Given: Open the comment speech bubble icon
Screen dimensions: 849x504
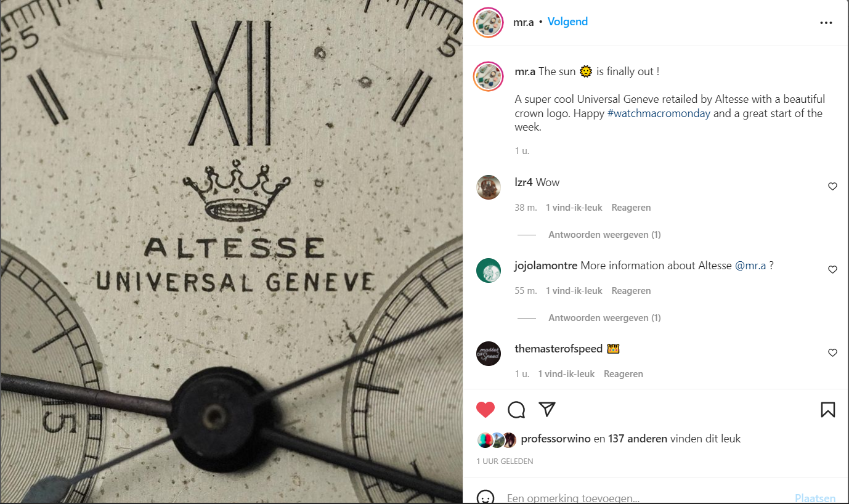Looking at the screenshot, I should pos(516,410).
